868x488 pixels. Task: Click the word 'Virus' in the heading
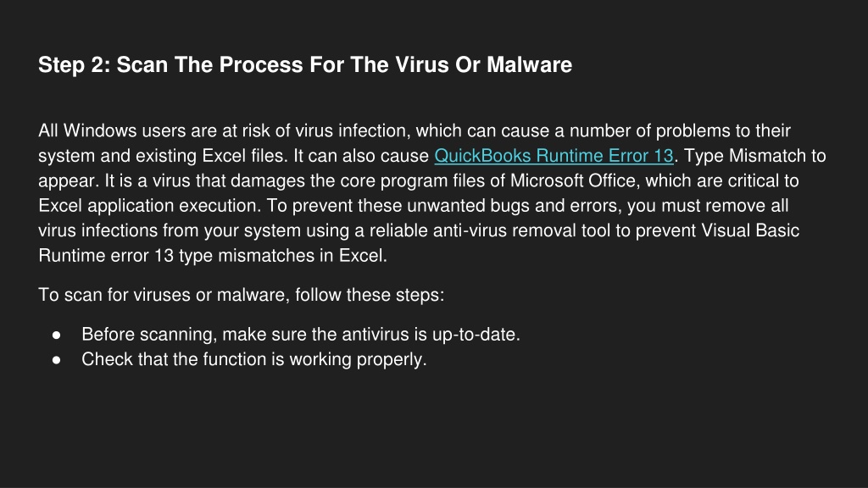pos(422,64)
